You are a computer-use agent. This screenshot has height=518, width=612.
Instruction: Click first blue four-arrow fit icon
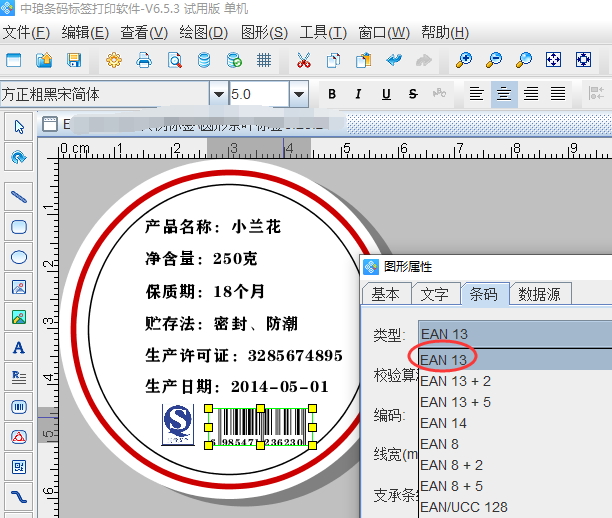[x=553, y=60]
